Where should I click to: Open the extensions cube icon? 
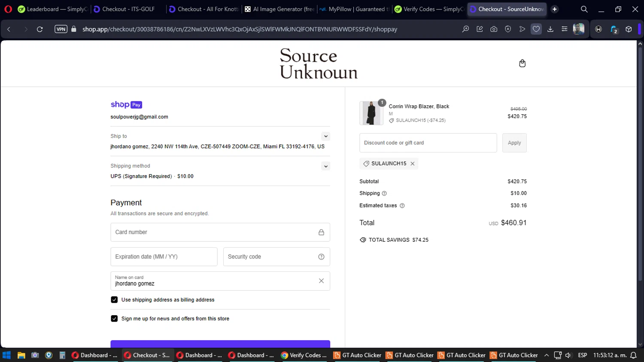[629, 29]
